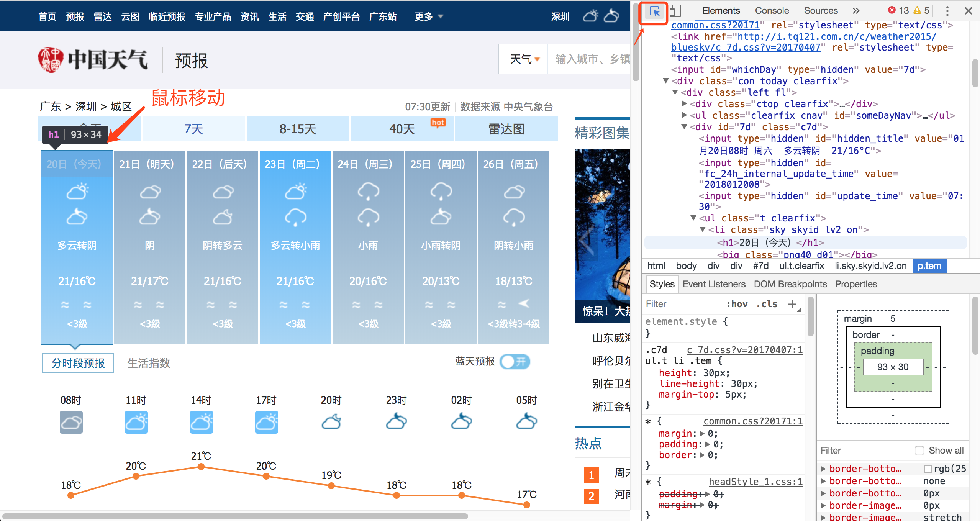Check the Show all checkbox in computed styles
Image resolution: width=980 pixels, height=521 pixels.
919,451
